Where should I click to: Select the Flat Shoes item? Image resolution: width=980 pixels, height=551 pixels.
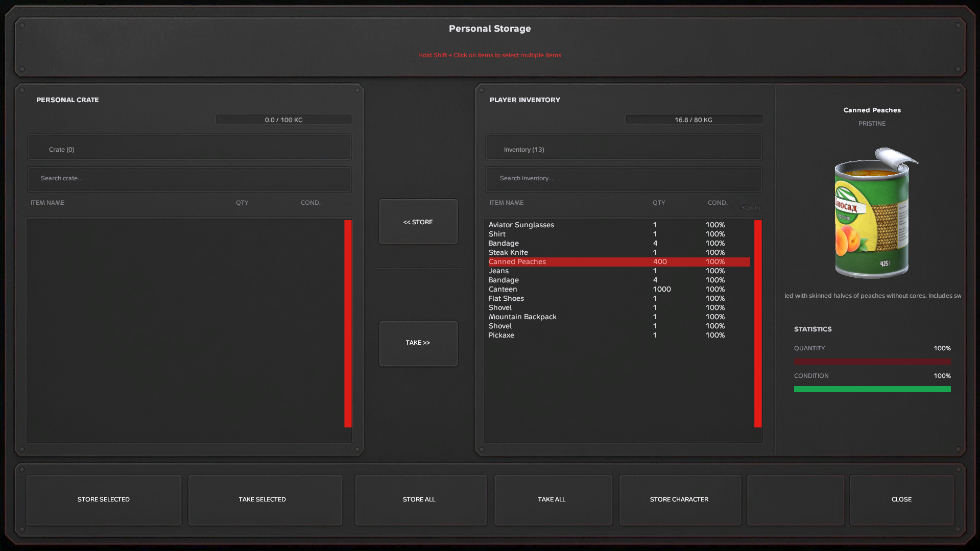click(x=619, y=298)
